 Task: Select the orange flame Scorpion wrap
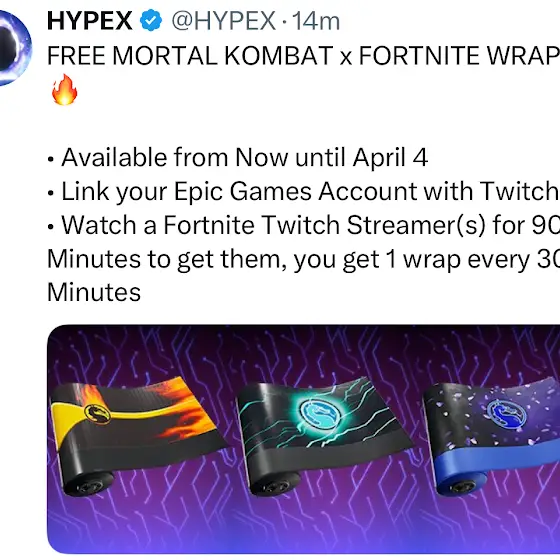[x=138, y=436]
